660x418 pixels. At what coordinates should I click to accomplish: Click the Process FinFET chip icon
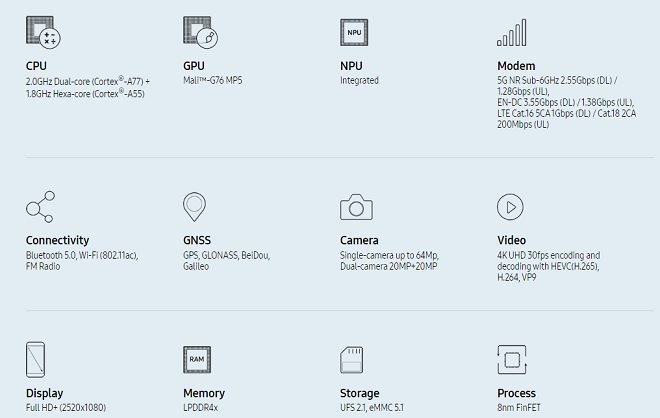pos(511,359)
